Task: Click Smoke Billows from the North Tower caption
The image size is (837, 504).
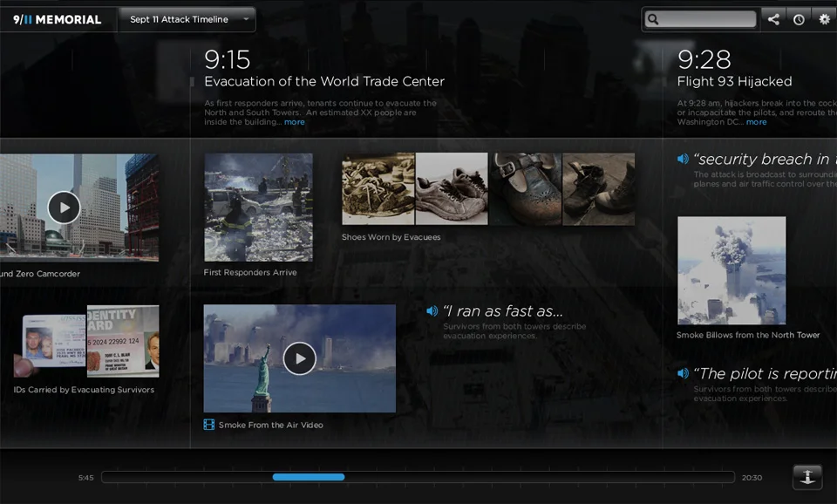Action: click(x=748, y=336)
